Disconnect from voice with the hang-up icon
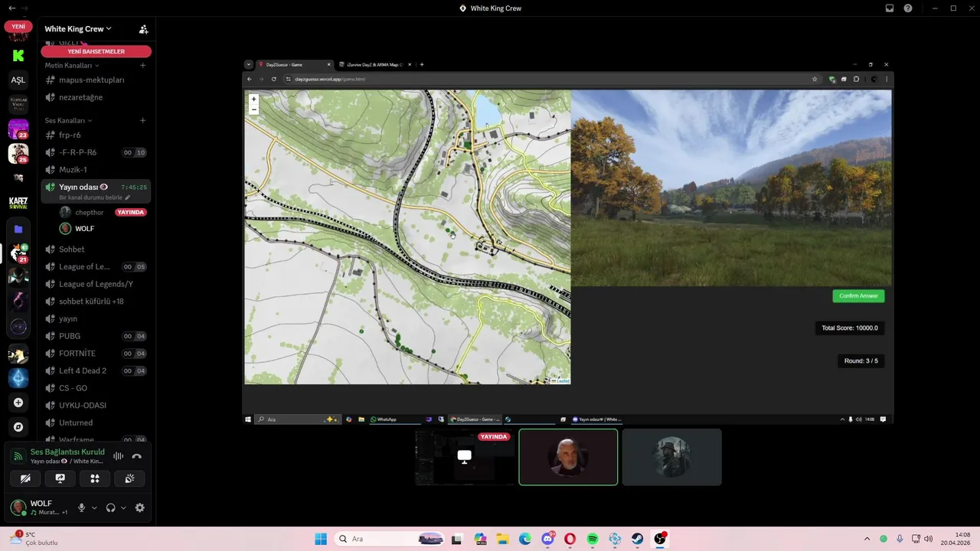Viewport: 980px width, 551px height. coord(137,456)
